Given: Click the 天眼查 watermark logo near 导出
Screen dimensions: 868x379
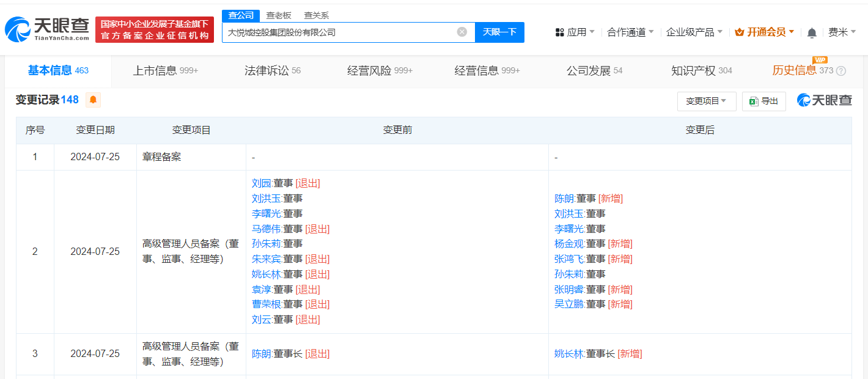Looking at the screenshot, I should click(x=823, y=100).
